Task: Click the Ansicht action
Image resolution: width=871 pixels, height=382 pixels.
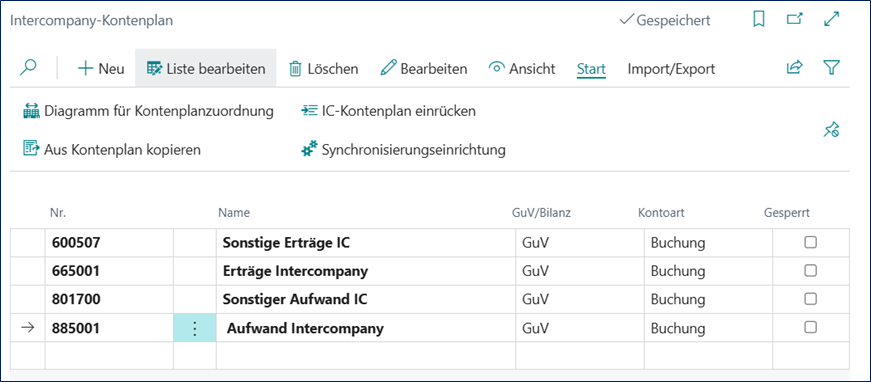Action: point(522,69)
